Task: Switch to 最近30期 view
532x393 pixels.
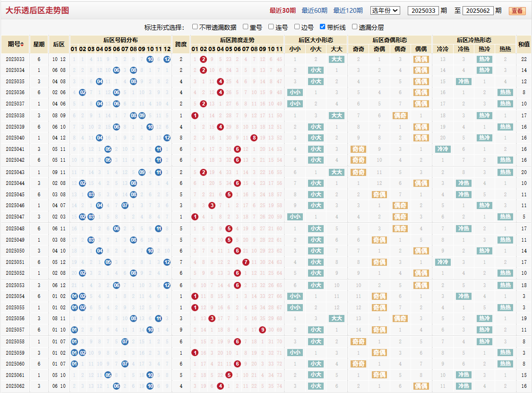Action: 283,10
